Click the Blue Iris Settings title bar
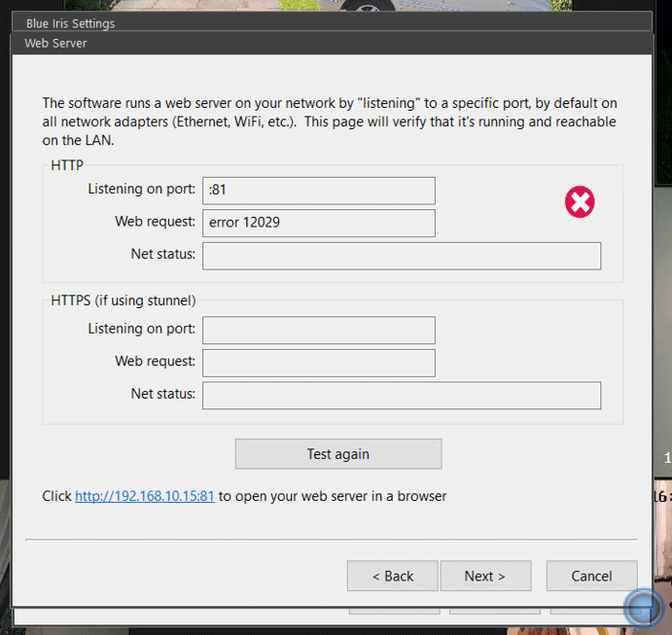This screenshot has width=672, height=635. coord(333,23)
